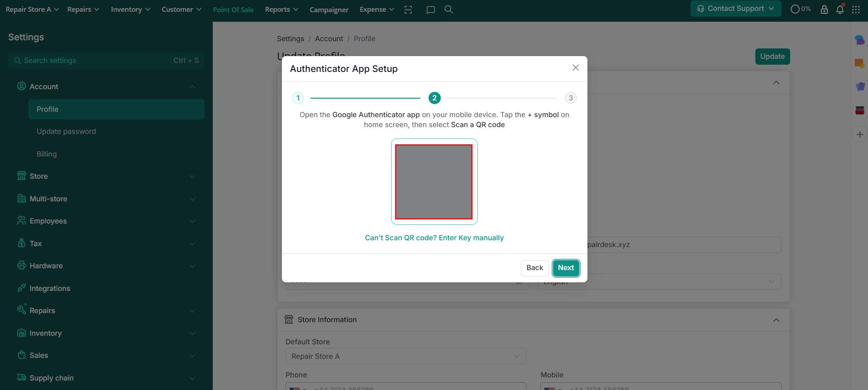Click Can't Scan QR code link
The height and width of the screenshot is (390, 868).
coord(434,238)
